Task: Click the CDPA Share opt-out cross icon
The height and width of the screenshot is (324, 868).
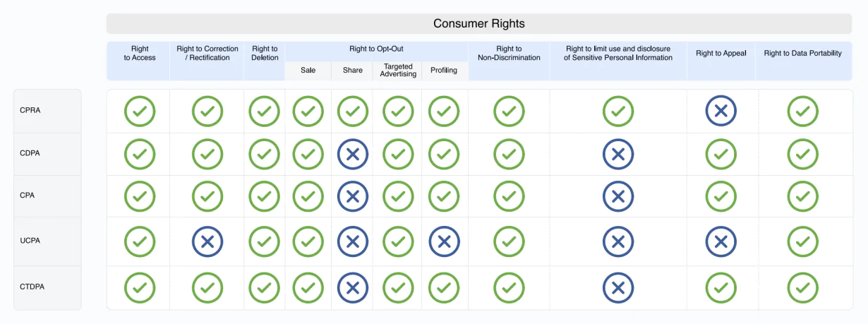Action: (x=353, y=155)
